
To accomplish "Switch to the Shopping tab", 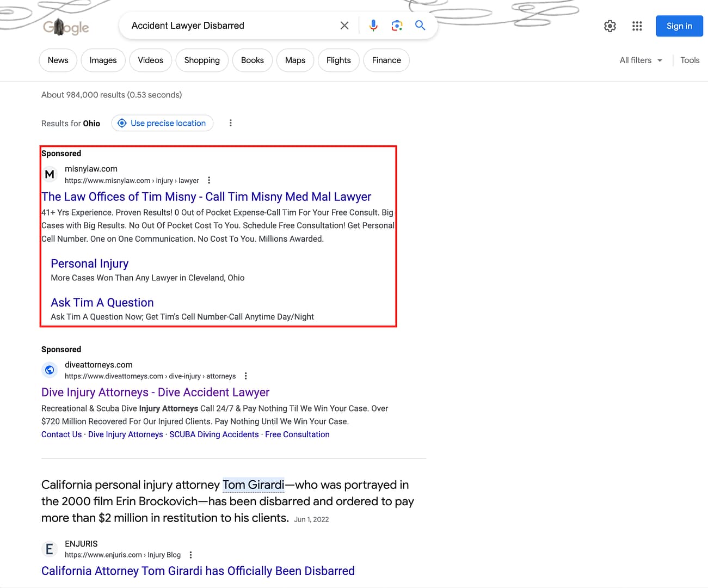I will (202, 60).
